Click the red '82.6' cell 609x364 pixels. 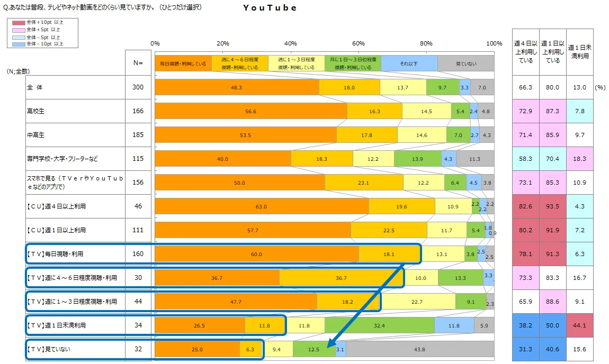(x=525, y=206)
